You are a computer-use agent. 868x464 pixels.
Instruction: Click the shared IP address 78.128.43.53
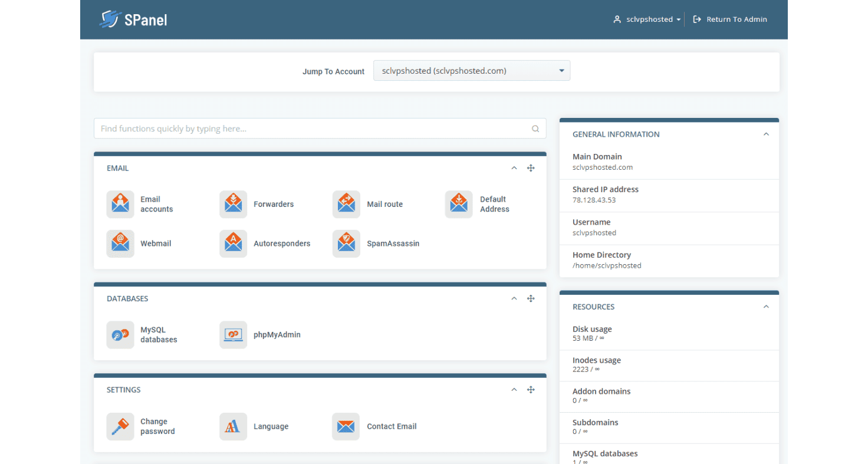(594, 200)
